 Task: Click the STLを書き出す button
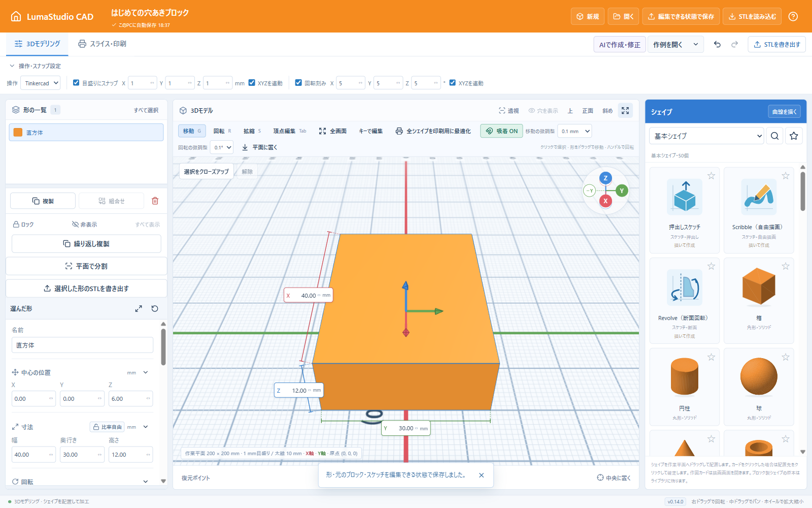point(776,44)
